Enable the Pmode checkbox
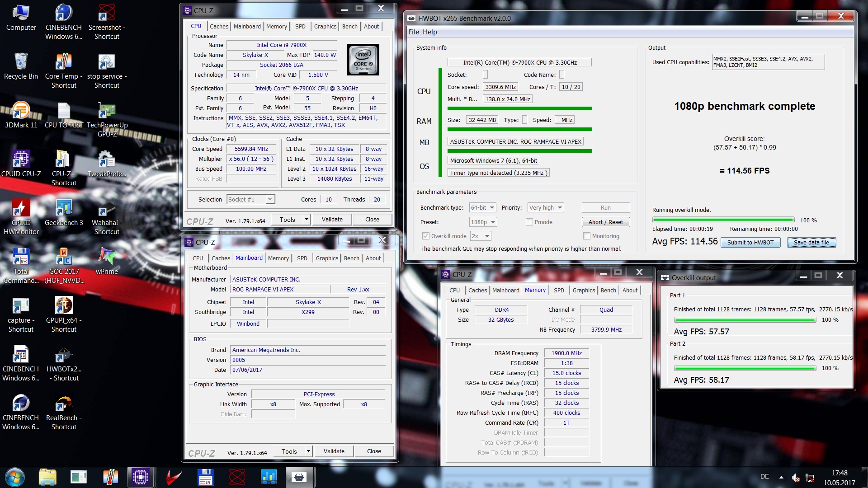 tap(529, 222)
